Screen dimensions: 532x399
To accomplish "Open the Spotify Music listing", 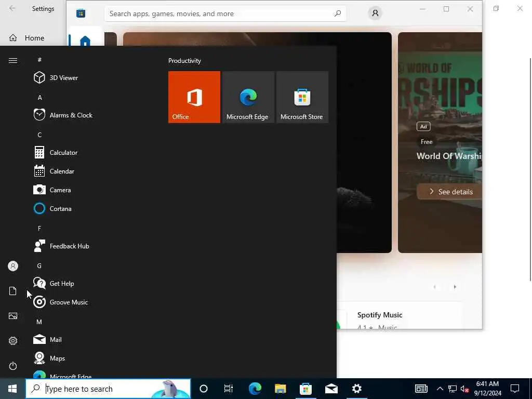I will point(400,315).
